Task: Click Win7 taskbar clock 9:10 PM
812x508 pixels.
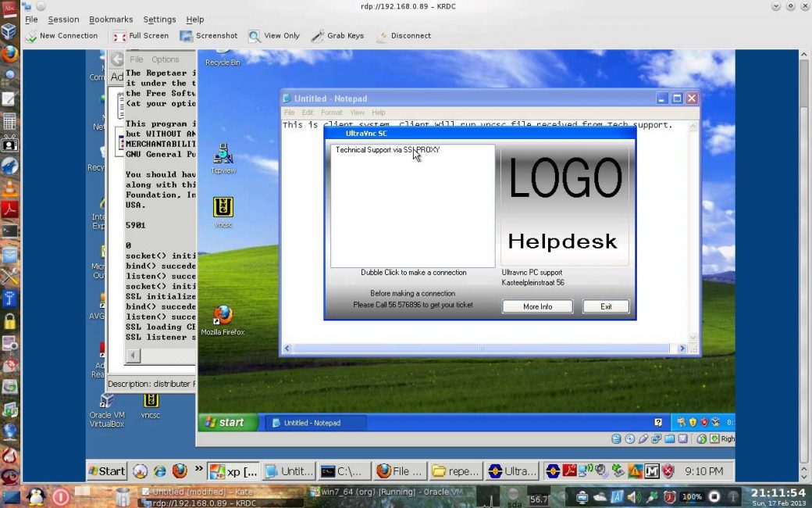Action: click(703, 471)
